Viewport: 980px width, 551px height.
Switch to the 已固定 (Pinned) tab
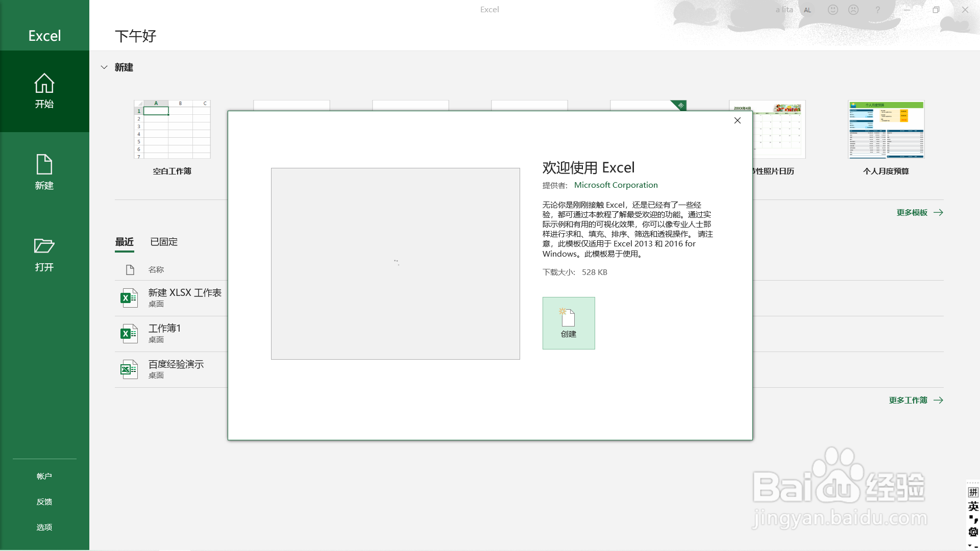click(164, 242)
